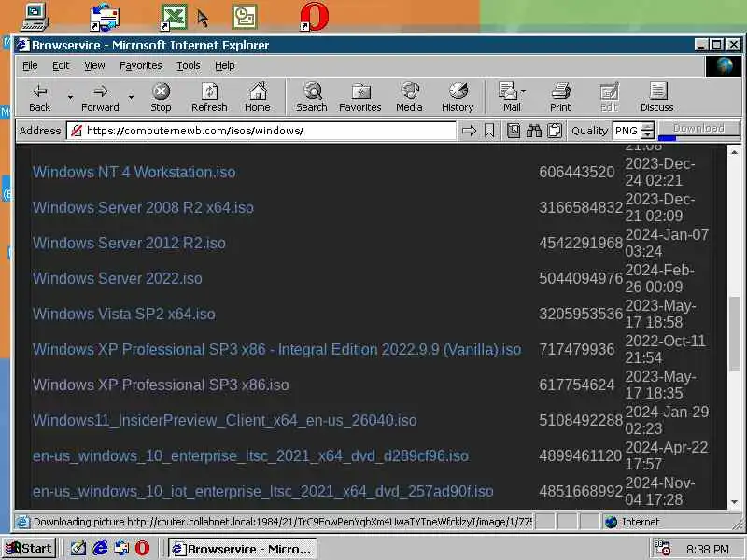This screenshot has width=747, height=560.
Task: Click the page scrollbar up arrow
Action: click(734, 152)
